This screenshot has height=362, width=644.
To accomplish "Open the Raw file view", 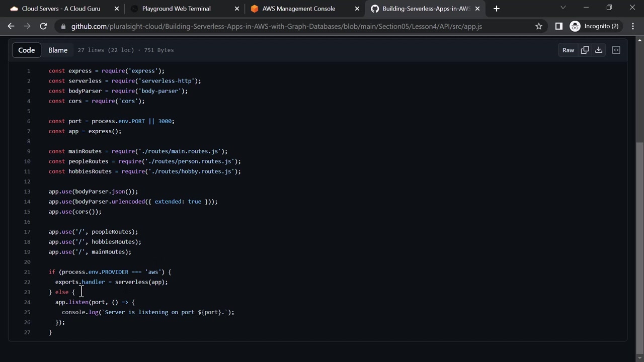I will pyautogui.click(x=568, y=50).
